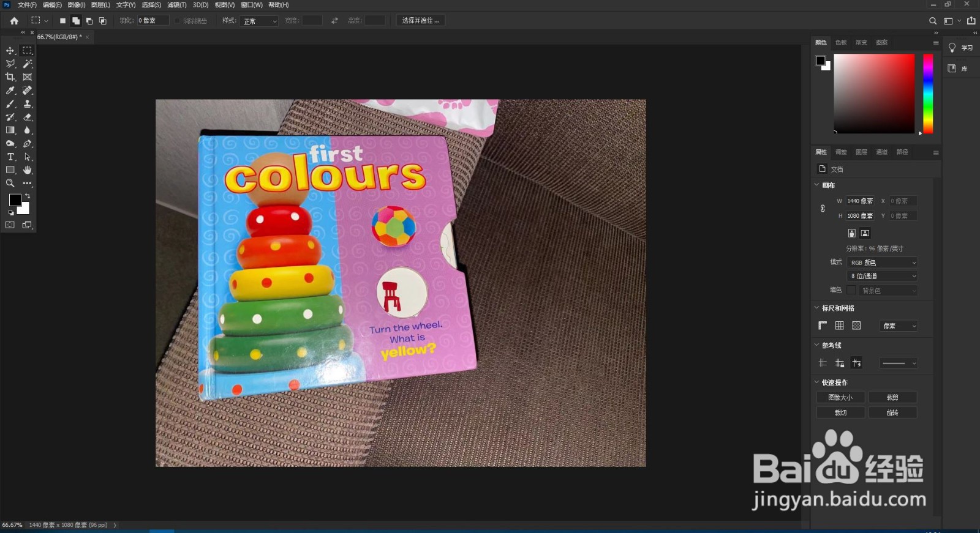The width and height of the screenshot is (980, 533).
Task: Select the Eraser tool
Action: (27, 117)
